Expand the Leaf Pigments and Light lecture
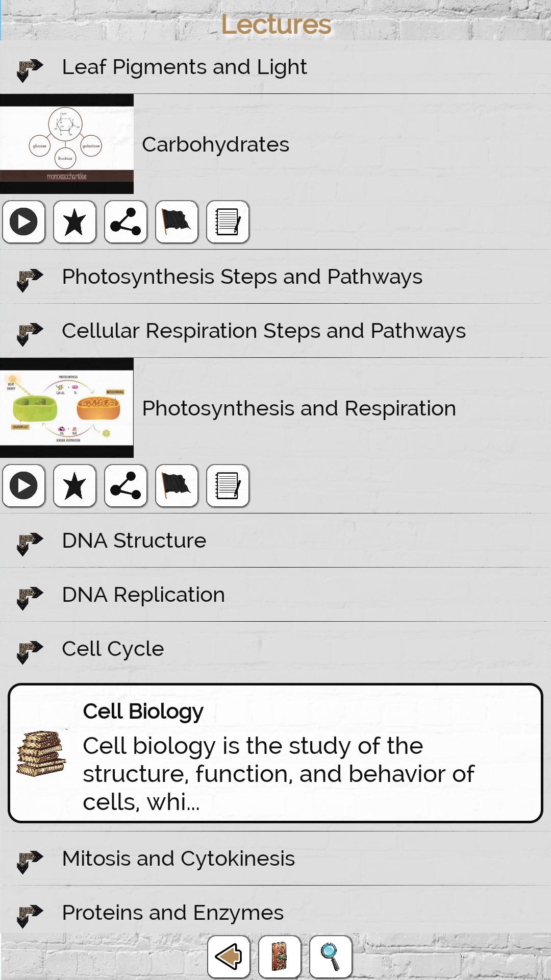551x980 pixels. pos(184,67)
